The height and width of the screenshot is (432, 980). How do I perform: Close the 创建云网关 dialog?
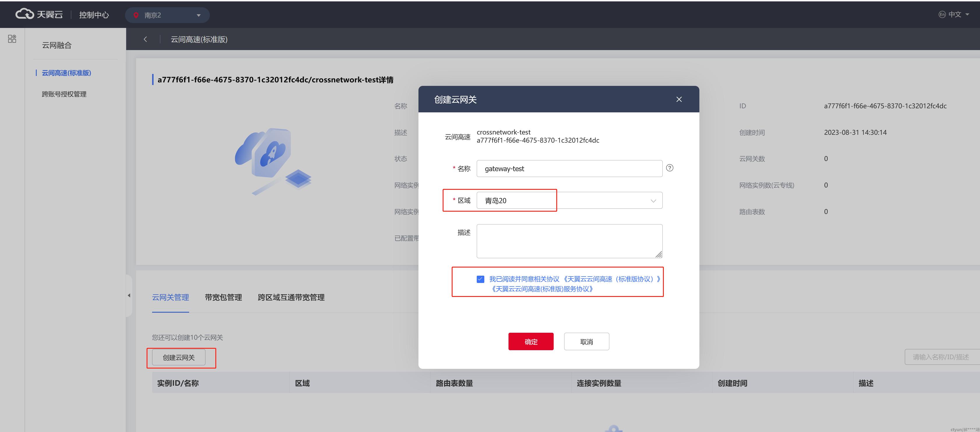[679, 99]
